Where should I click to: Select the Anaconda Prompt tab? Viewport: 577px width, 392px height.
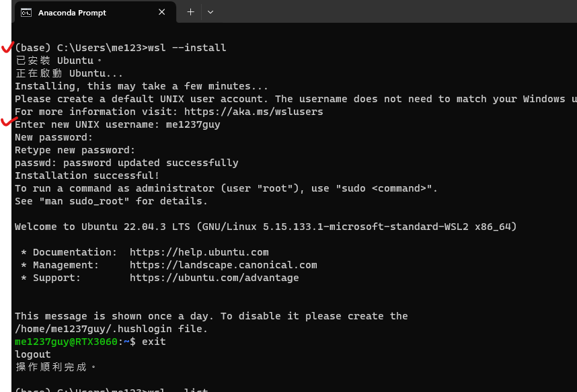pyautogui.click(x=94, y=12)
